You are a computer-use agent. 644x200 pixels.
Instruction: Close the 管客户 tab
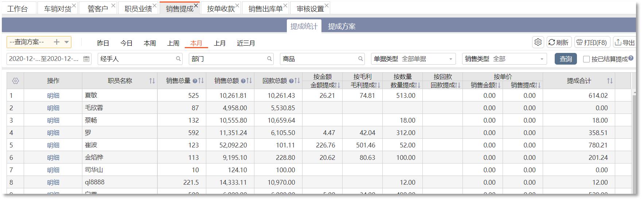tap(113, 5)
